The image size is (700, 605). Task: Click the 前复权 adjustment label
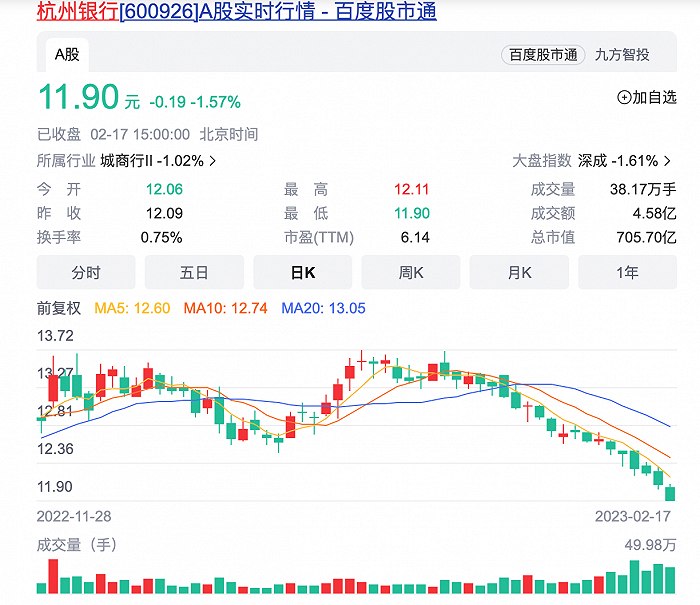click(x=58, y=308)
